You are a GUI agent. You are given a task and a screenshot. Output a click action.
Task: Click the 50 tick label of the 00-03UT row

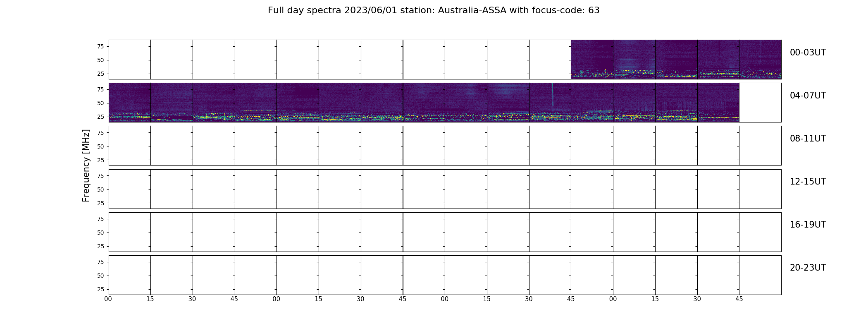[x=100, y=60]
